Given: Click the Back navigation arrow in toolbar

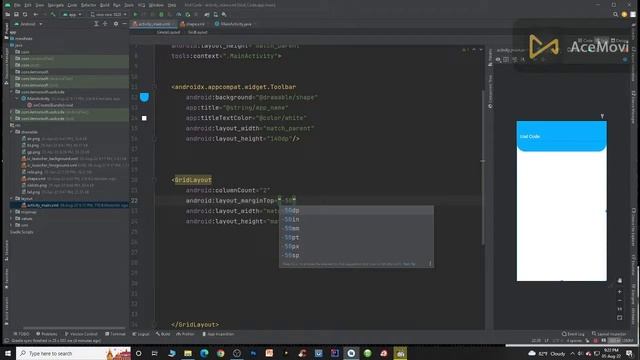Looking at the screenshot, I should coord(36,14).
